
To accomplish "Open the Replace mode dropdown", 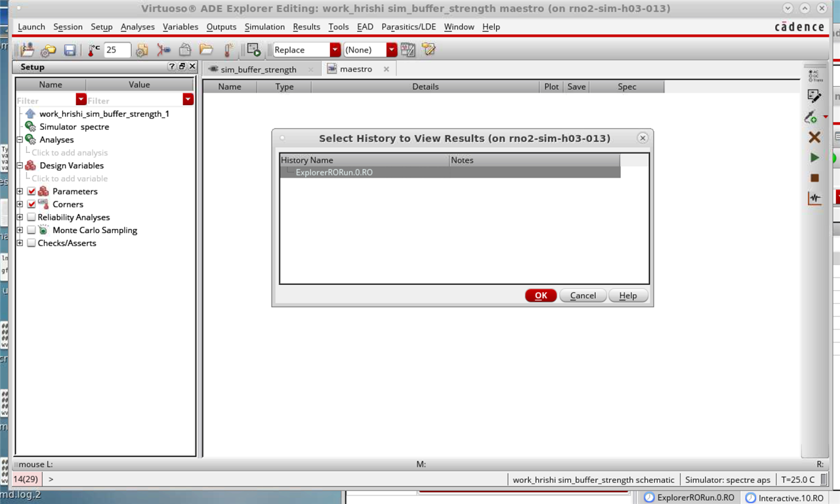I will 335,50.
